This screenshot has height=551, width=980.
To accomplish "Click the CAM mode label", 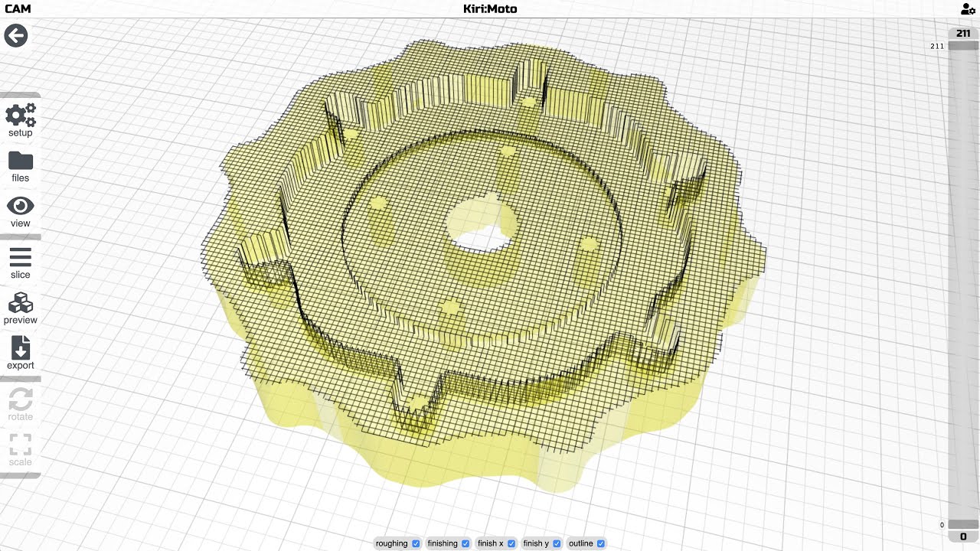I will pos(17,9).
